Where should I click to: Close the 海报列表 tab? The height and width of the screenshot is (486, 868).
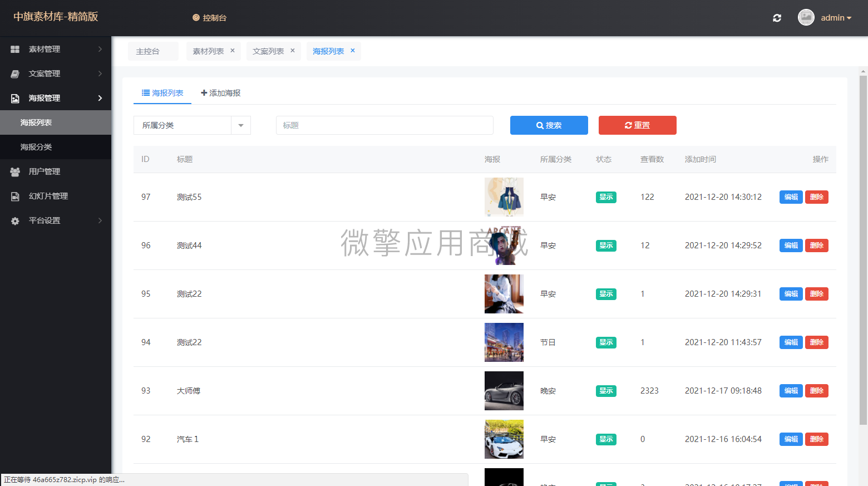pyautogui.click(x=353, y=51)
